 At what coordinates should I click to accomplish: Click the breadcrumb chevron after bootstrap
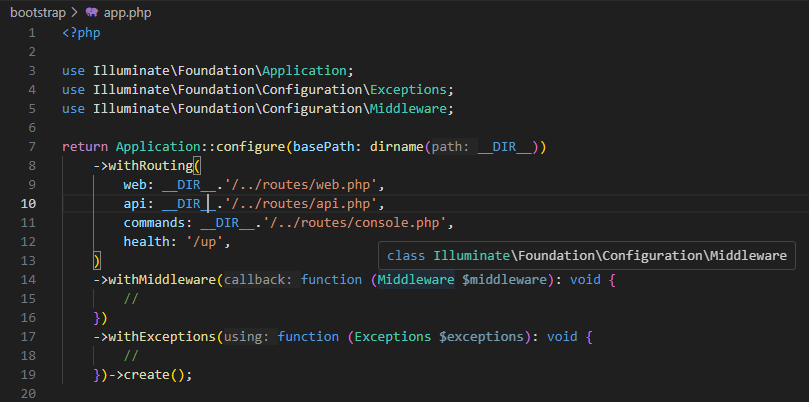(x=75, y=14)
